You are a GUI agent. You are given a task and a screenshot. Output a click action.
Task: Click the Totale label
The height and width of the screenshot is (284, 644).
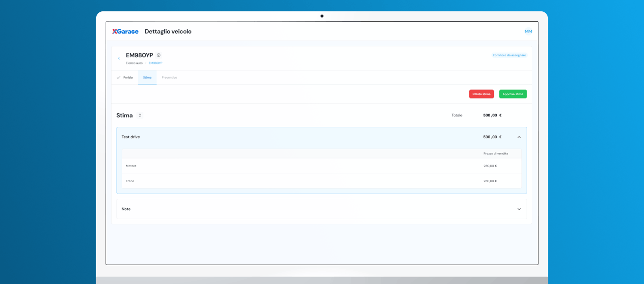[x=457, y=115]
